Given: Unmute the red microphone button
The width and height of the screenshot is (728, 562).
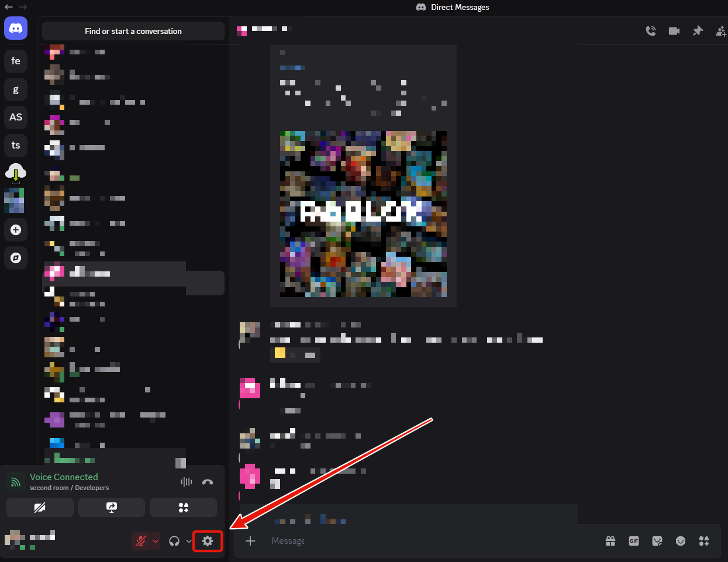Looking at the screenshot, I should pyautogui.click(x=141, y=541).
